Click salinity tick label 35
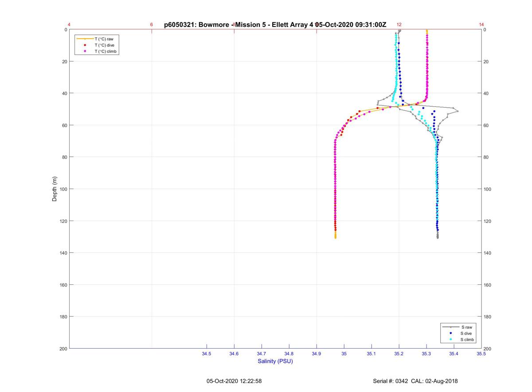The width and height of the screenshot is (532, 392). point(344,353)
